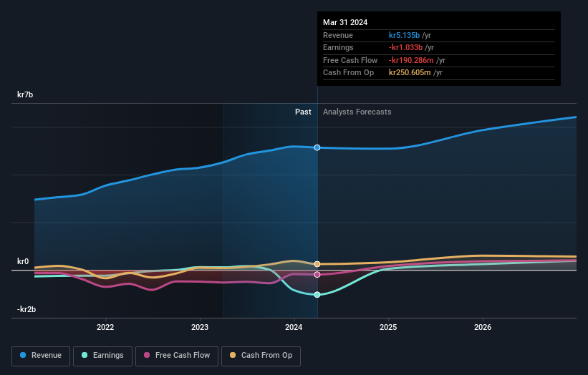Viewport: 588px width, 375px height.
Task: Click the Revenue row label in tooltip
Action: click(x=338, y=35)
